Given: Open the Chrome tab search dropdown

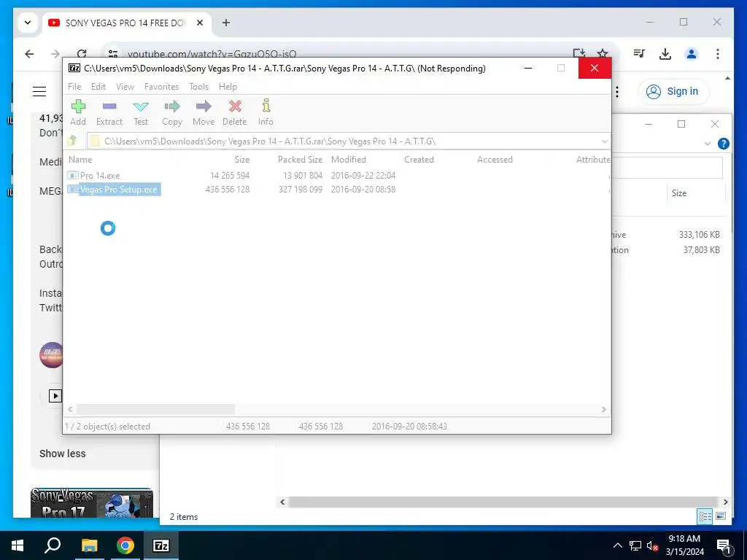Looking at the screenshot, I should point(28,23).
